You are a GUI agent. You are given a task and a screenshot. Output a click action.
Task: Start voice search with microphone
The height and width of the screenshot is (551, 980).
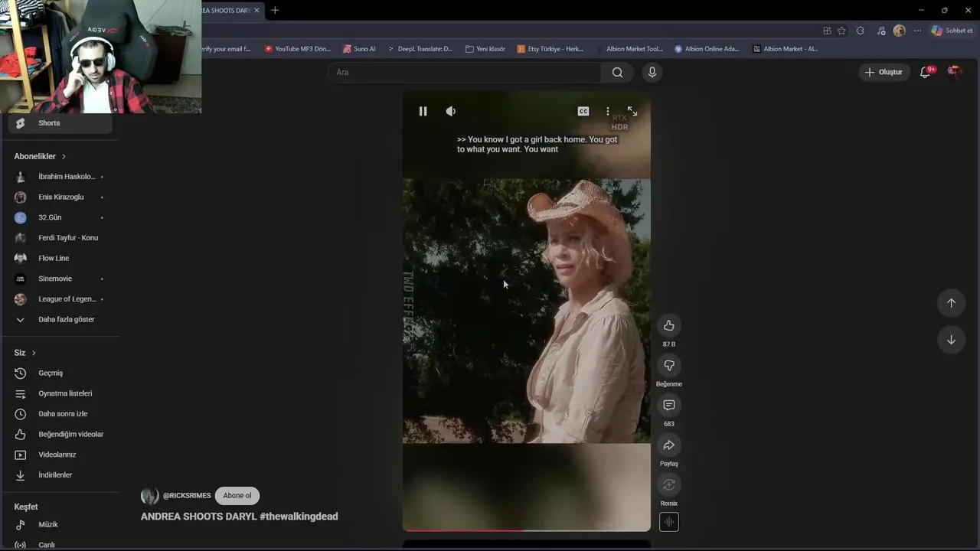pyautogui.click(x=652, y=72)
